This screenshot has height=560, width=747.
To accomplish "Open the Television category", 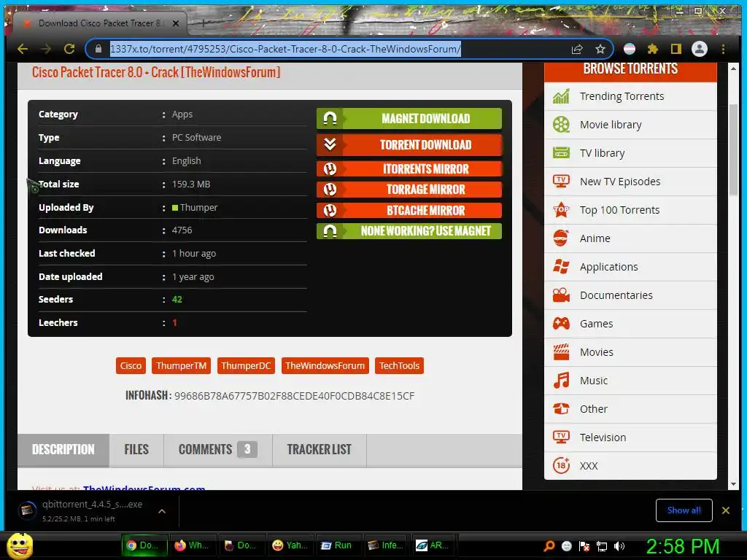I will coord(630,437).
